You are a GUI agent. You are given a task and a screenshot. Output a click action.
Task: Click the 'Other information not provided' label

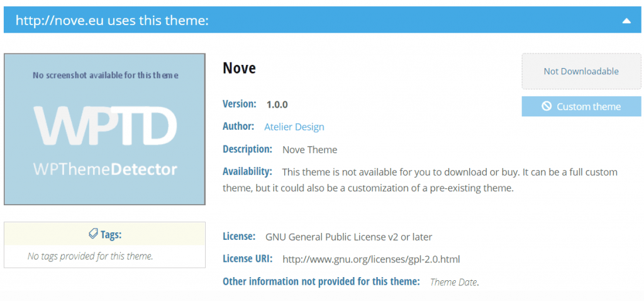coord(321,281)
